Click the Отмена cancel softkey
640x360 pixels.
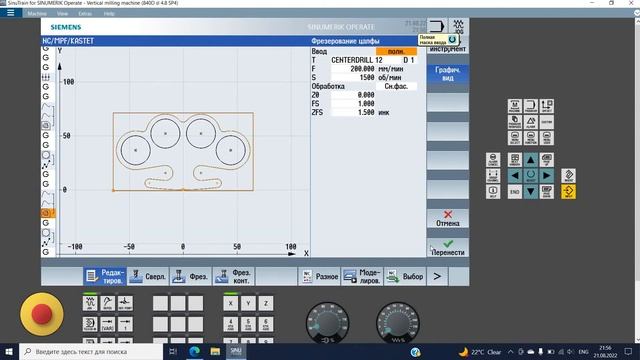[x=448, y=218]
